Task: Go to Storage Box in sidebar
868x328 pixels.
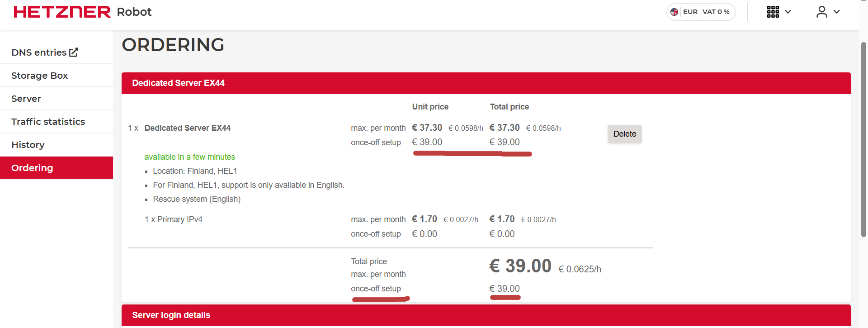Action: [x=40, y=76]
